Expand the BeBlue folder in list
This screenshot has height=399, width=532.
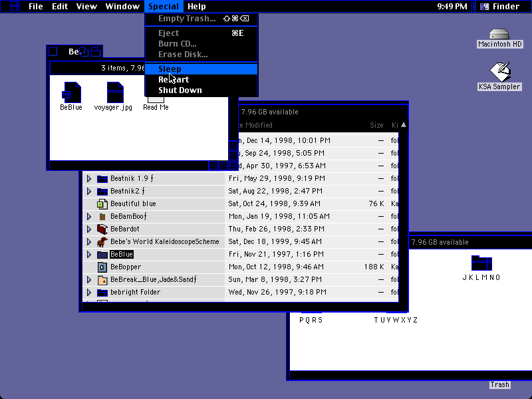pyautogui.click(x=89, y=255)
